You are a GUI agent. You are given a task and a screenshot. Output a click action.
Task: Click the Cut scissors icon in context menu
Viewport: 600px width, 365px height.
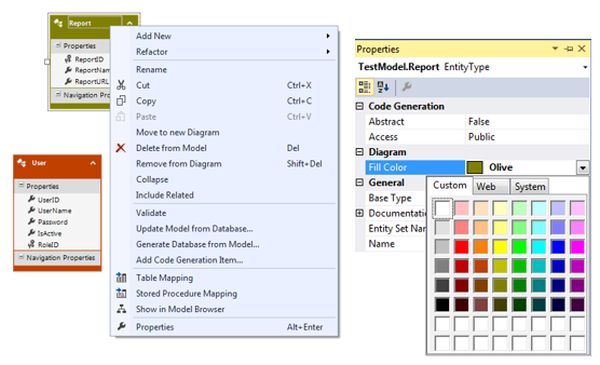click(121, 85)
